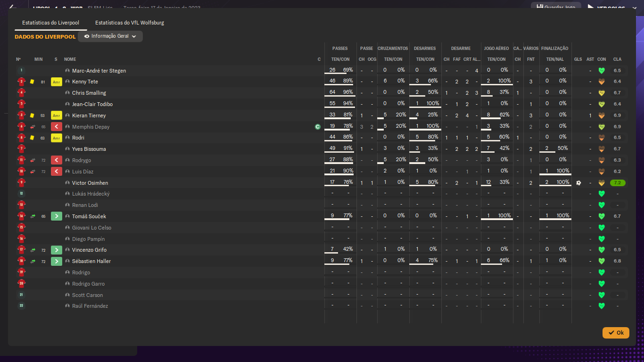Sort by the CLA rating column header
The width and height of the screenshot is (644, 362).
point(617,59)
